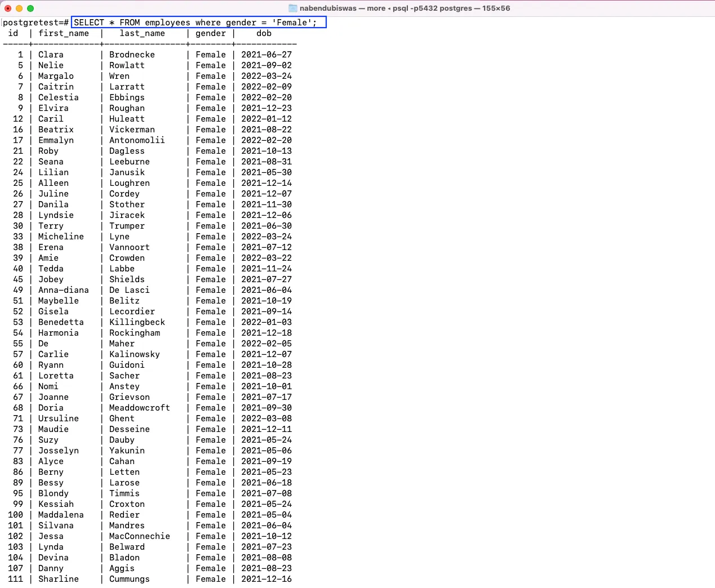
Task: Select last name 'Rowlatt'
Action: (x=127, y=65)
